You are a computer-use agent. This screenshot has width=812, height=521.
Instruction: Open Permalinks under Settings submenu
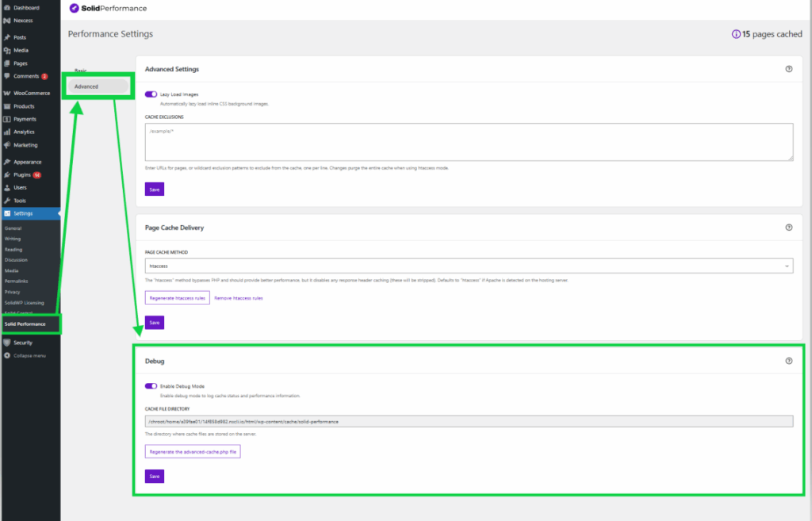(17, 281)
